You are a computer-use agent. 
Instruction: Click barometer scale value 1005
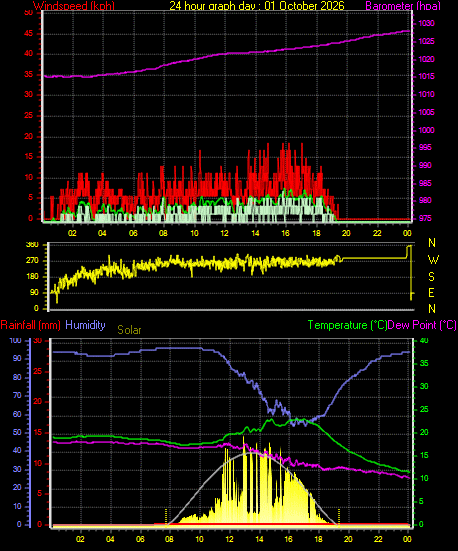[x=426, y=112]
